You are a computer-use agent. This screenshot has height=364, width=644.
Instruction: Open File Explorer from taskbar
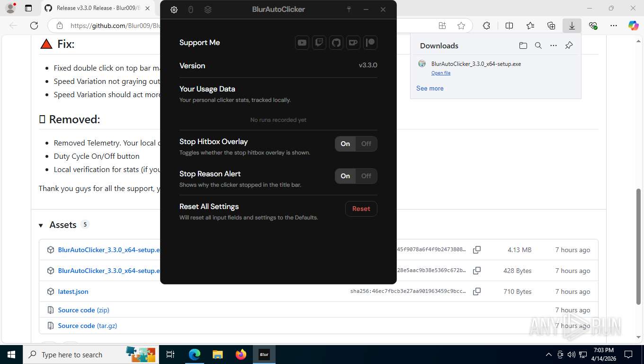click(217, 355)
